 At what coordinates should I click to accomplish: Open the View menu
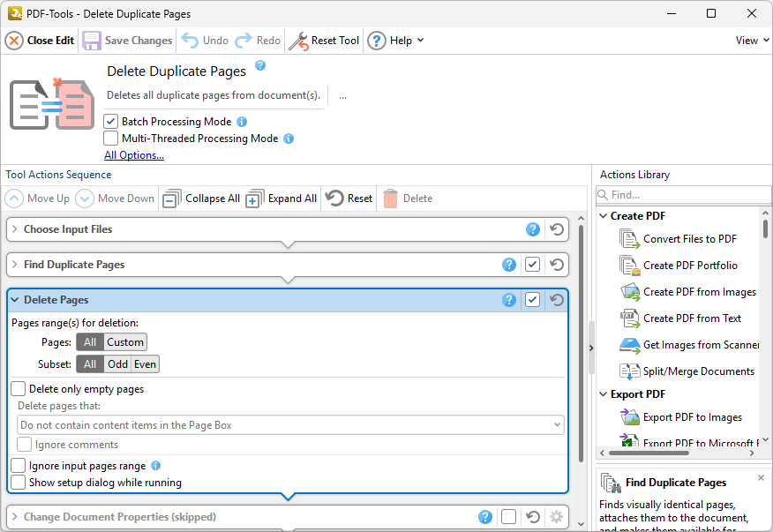coord(751,41)
